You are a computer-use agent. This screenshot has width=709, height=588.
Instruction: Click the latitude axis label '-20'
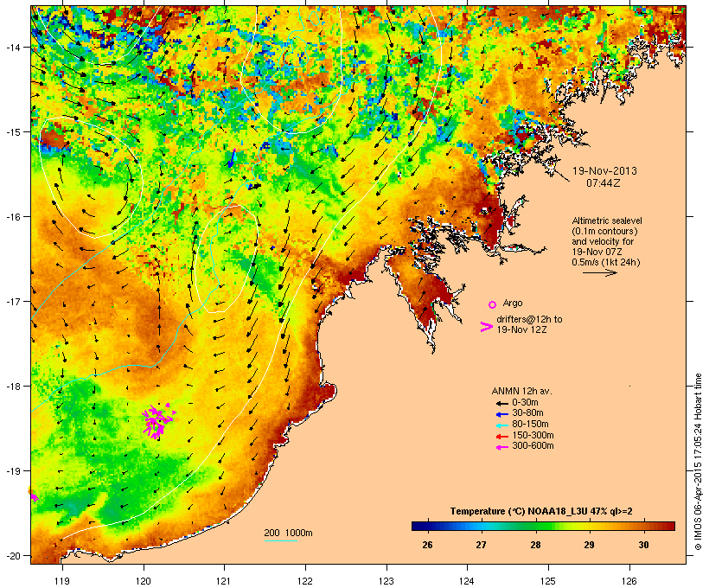point(12,555)
